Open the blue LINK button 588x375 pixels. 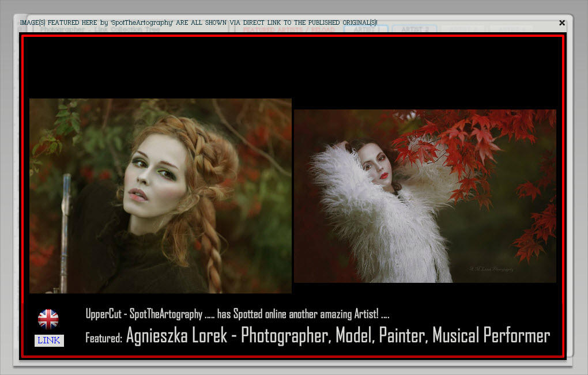(49, 340)
